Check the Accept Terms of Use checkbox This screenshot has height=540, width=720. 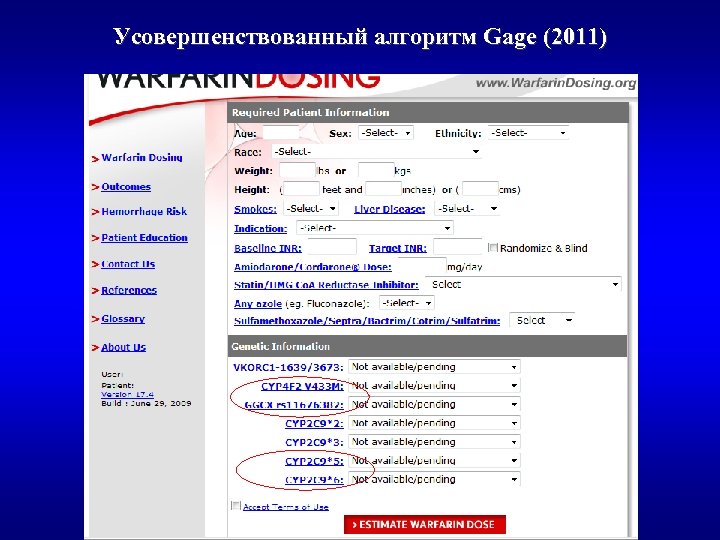236,506
